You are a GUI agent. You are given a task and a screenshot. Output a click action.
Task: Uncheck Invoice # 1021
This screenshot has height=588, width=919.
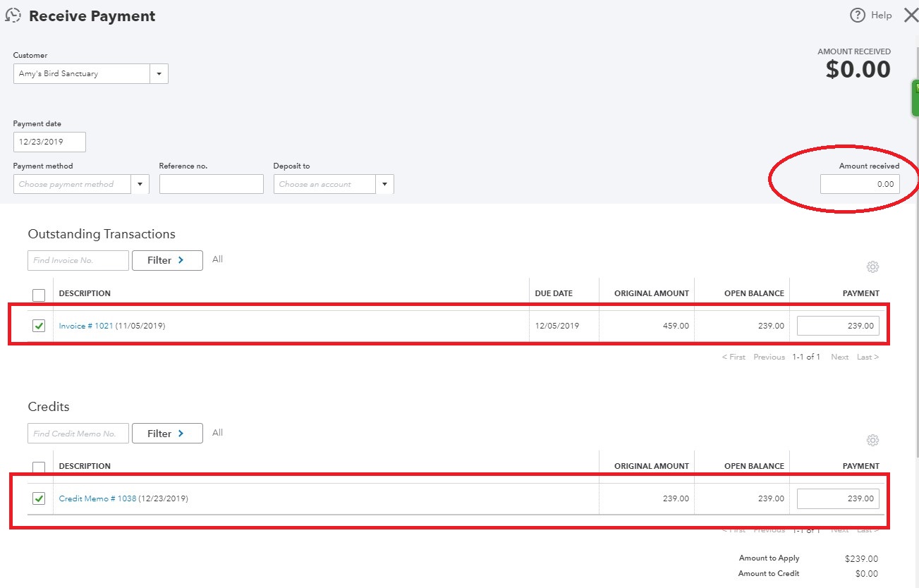[x=39, y=325]
